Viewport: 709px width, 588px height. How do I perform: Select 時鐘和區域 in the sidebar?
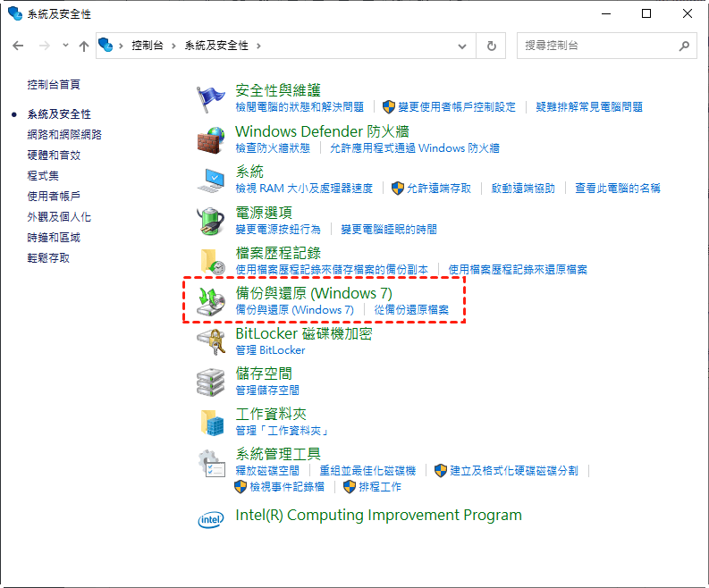pyautogui.click(x=54, y=238)
